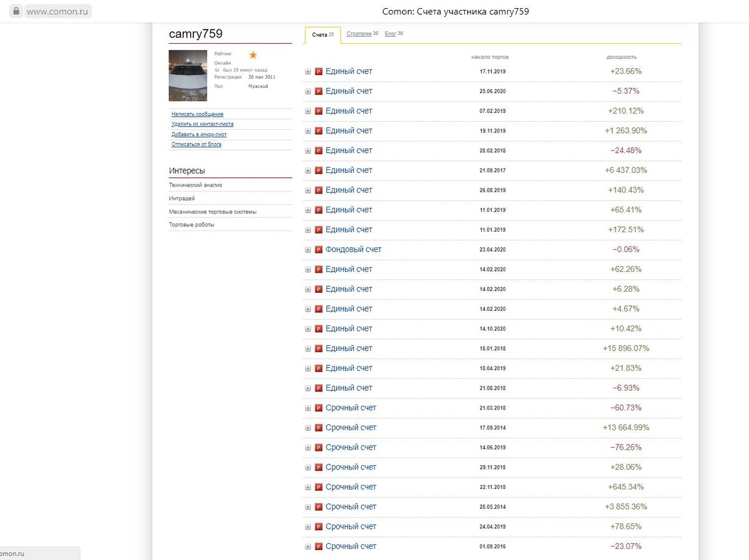This screenshot has height=560, width=749.
Task: Expand the Срочный счет row with +78.65%
Action: point(308,527)
